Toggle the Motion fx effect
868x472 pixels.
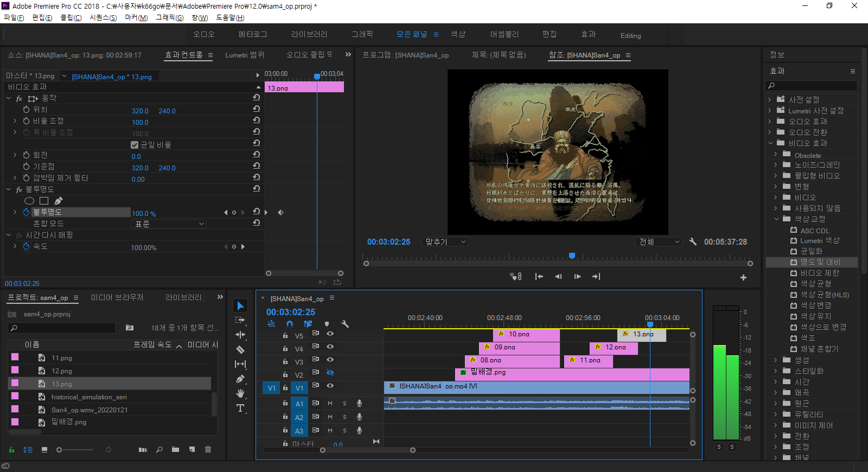pyautogui.click(x=19, y=99)
